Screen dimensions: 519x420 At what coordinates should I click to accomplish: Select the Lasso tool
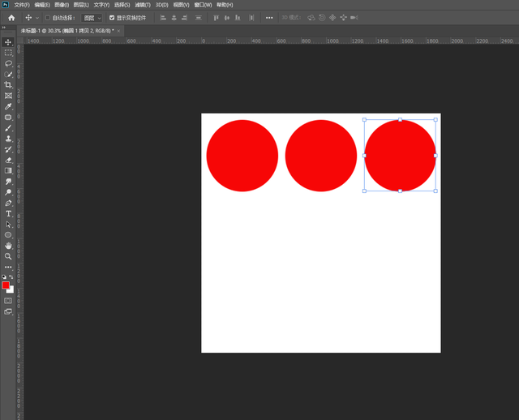click(x=8, y=63)
